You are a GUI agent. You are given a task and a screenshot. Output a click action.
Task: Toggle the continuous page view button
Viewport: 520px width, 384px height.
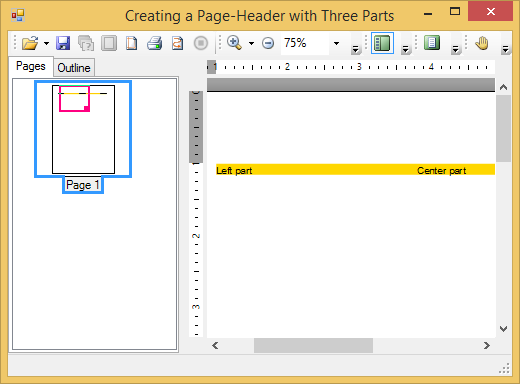pyautogui.click(x=432, y=43)
